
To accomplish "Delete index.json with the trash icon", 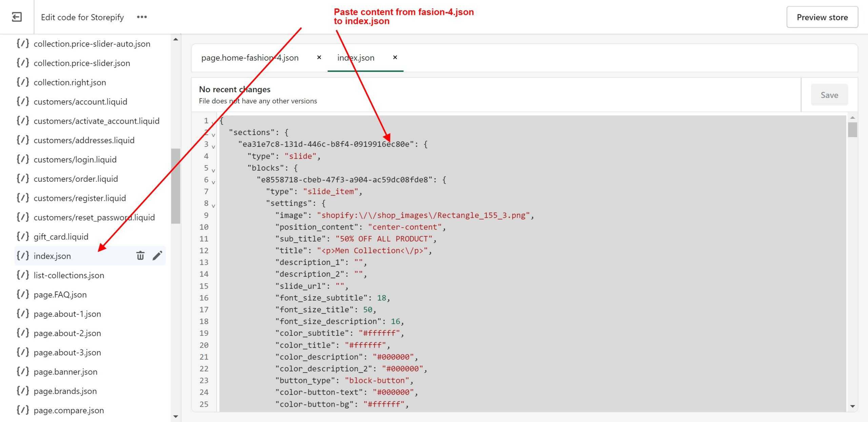I will [x=140, y=255].
